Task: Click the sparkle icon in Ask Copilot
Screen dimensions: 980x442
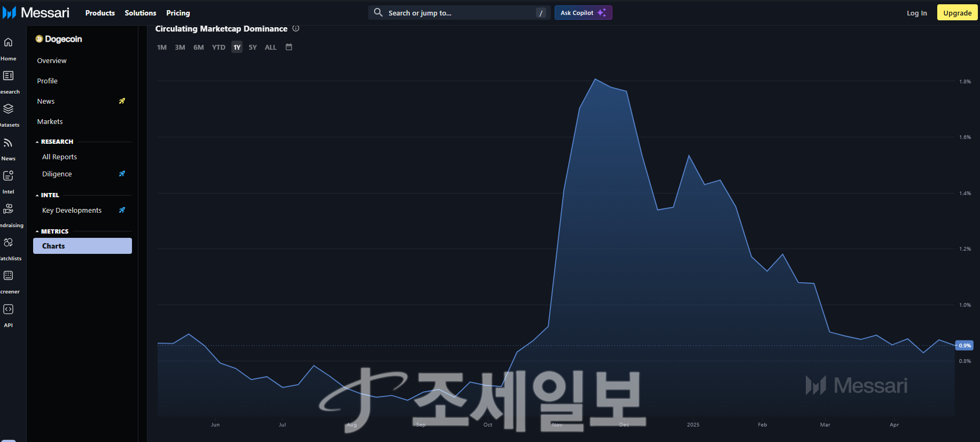Action: tap(602, 13)
